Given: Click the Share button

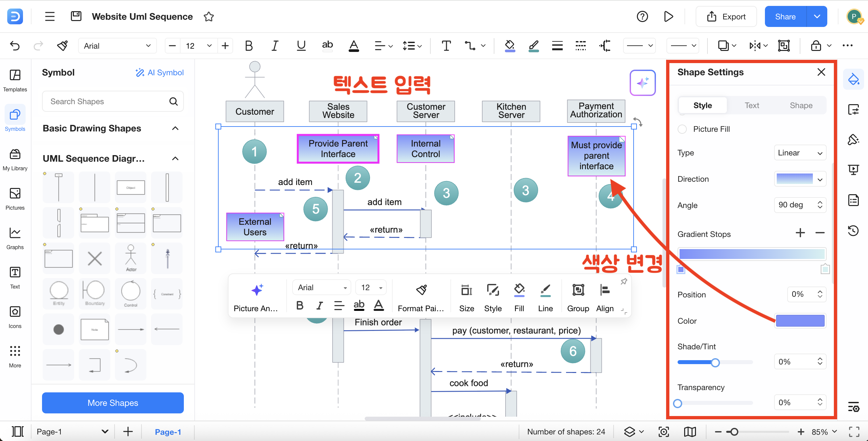Looking at the screenshot, I should pos(785,16).
